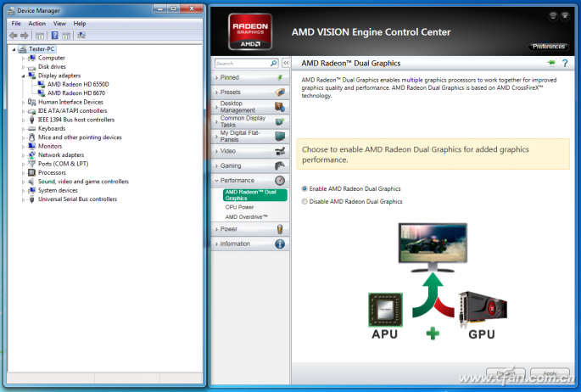Select AMD Radeon HD 6670 adapter
The height and width of the screenshot is (392, 581).
coord(76,93)
